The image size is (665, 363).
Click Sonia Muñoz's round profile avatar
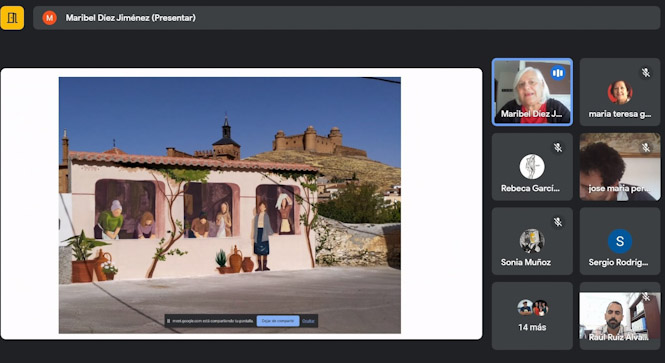(x=532, y=241)
